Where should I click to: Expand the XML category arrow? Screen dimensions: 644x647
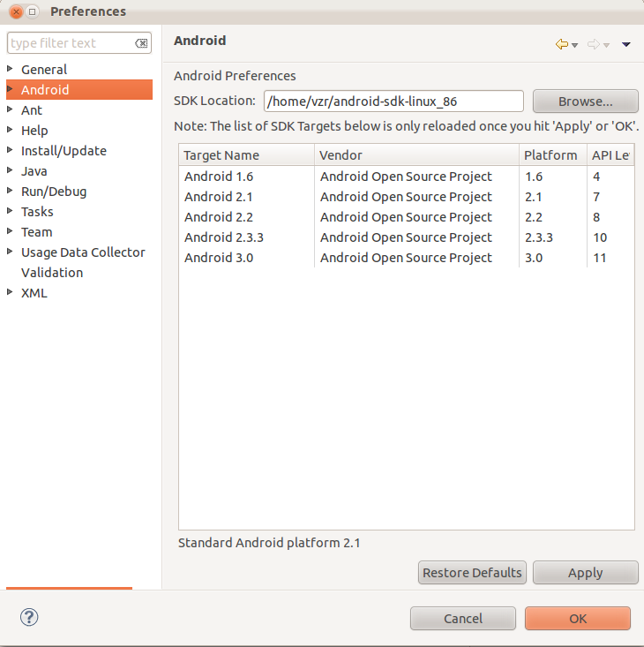(11, 292)
